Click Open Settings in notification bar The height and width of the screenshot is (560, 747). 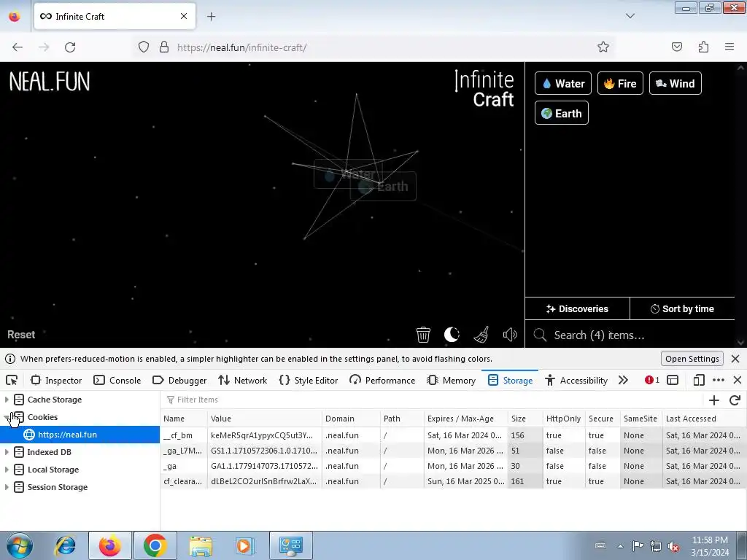(x=692, y=359)
